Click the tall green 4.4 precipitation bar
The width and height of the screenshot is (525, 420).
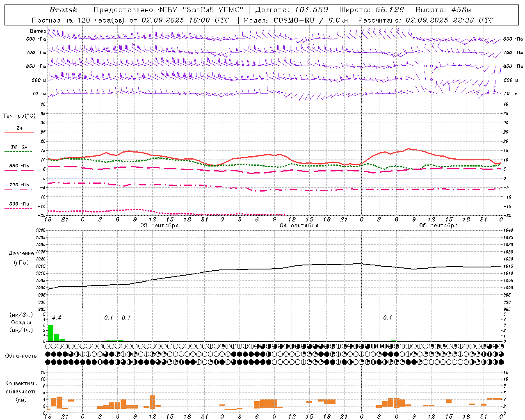pos(51,333)
